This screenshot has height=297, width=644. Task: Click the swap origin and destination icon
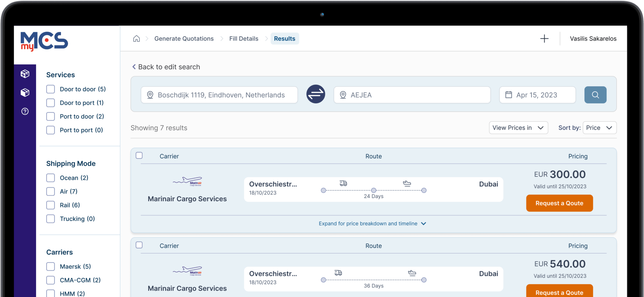(x=315, y=94)
